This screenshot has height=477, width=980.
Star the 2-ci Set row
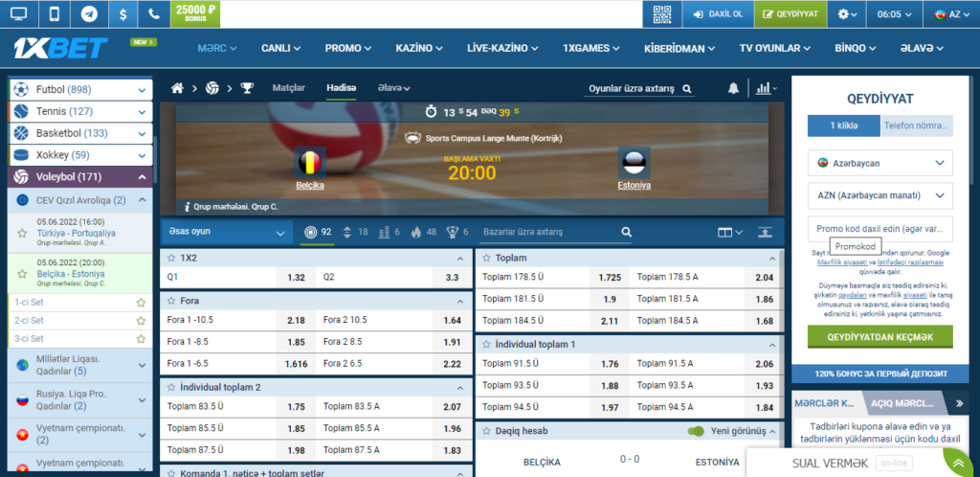(x=142, y=321)
